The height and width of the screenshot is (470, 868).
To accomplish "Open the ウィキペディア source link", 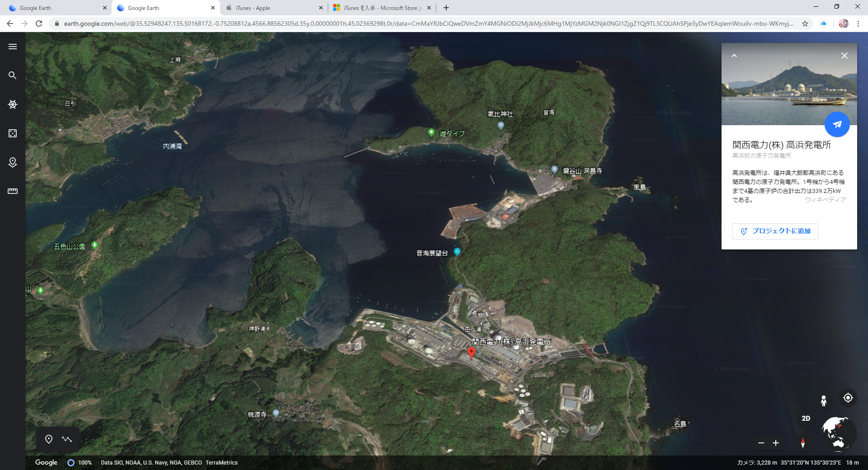I will click(x=826, y=200).
